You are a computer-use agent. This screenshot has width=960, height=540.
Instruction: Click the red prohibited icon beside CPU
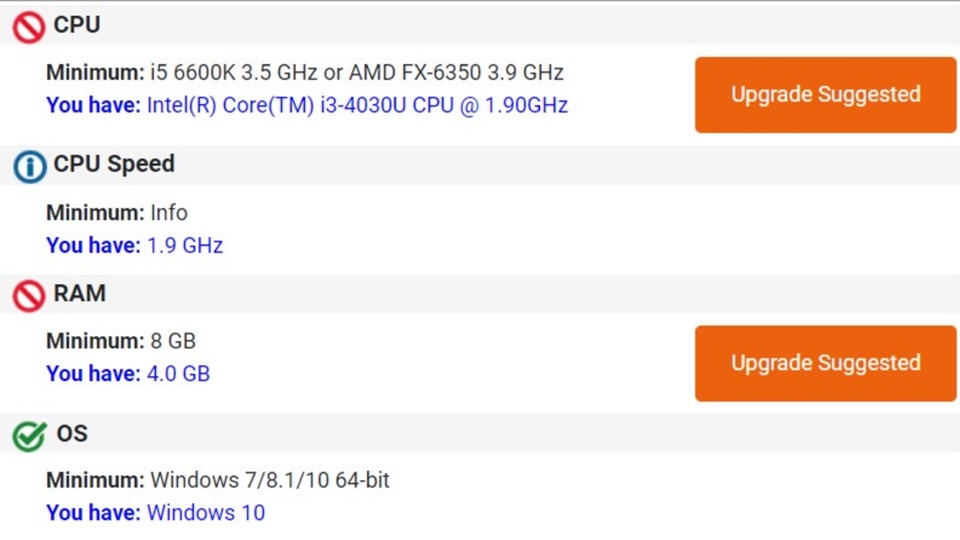pyautogui.click(x=29, y=28)
